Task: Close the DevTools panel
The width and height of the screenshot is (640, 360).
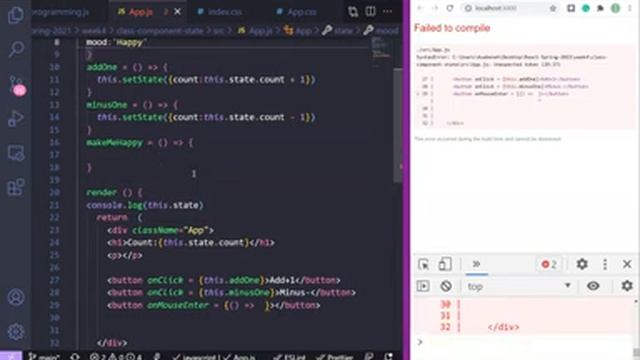Action: coord(627,264)
